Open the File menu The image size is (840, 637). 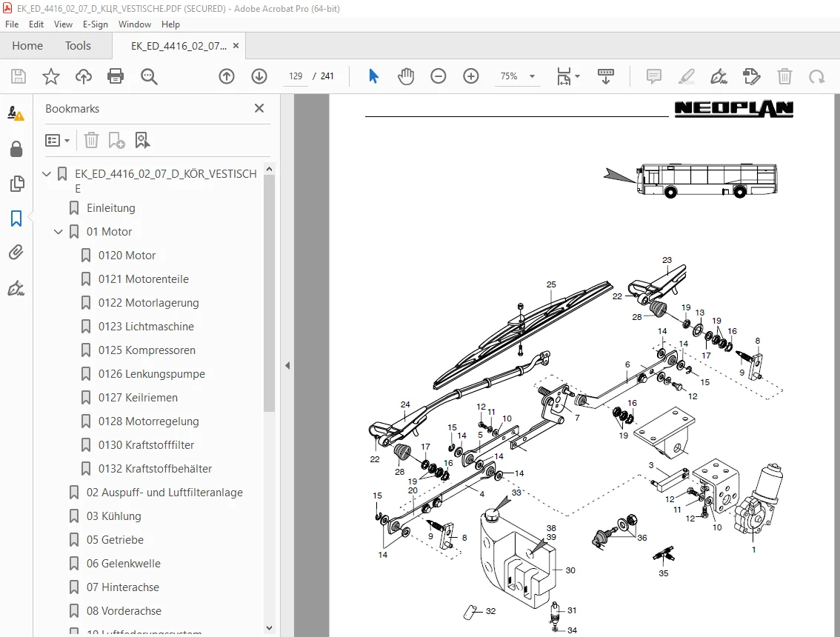click(x=12, y=24)
